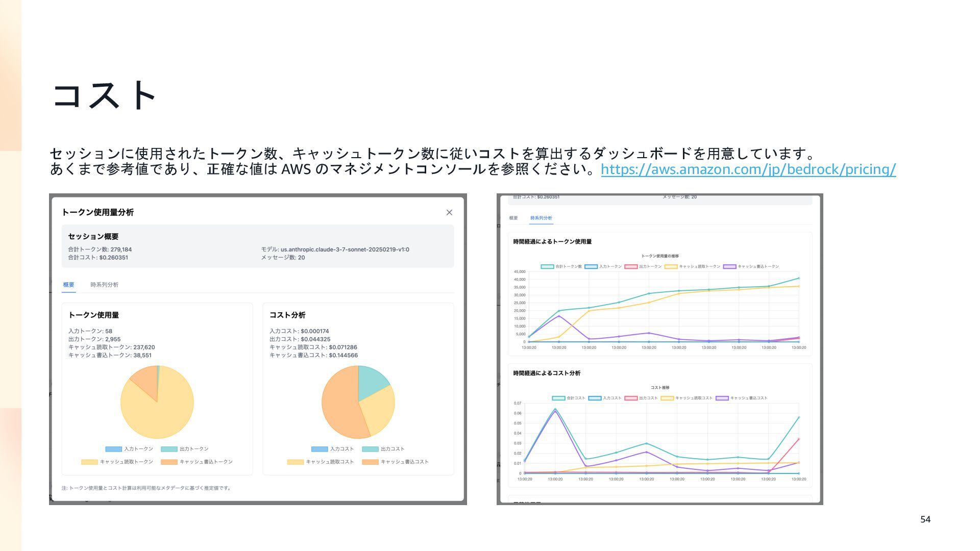The image size is (980, 551).
Task: Toggle キャッシュ書込コスト legend in cost pie
Action: click(396, 462)
